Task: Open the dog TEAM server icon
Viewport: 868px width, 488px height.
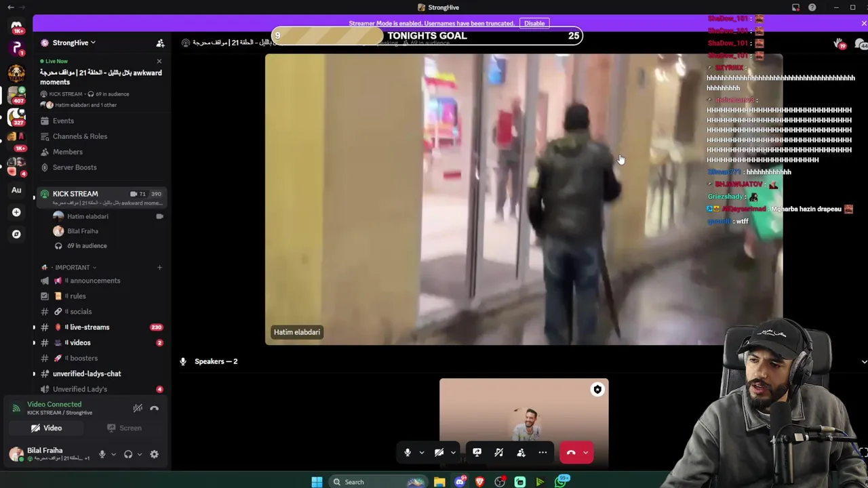Action: tap(16, 73)
